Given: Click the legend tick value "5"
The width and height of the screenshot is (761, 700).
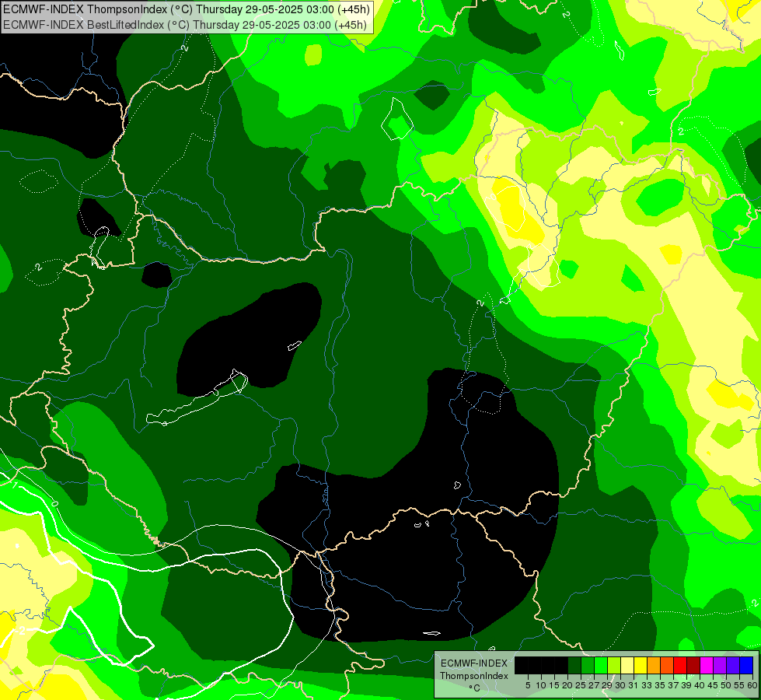Looking at the screenshot, I should point(528,685).
